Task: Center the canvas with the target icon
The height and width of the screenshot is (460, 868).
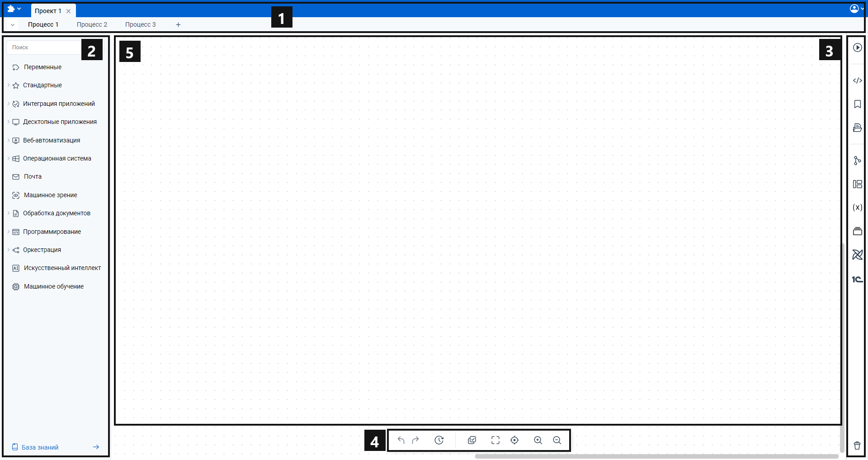Action: [x=514, y=440]
